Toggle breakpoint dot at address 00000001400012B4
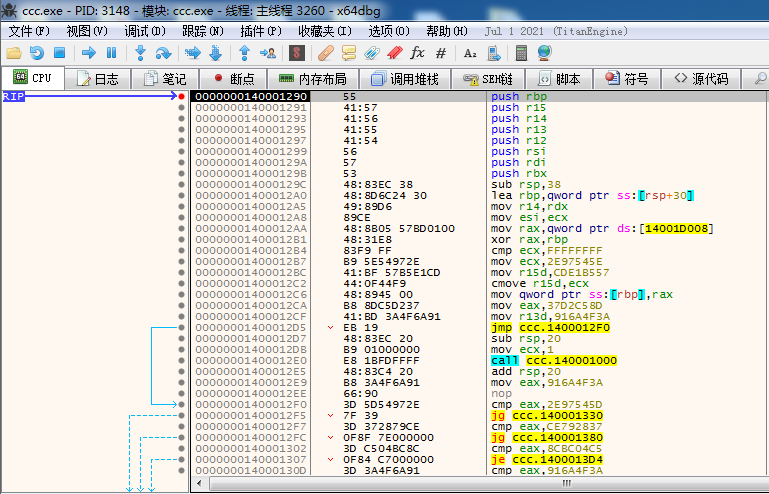Screen dimensions: 769x494 (x=181, y=251)
